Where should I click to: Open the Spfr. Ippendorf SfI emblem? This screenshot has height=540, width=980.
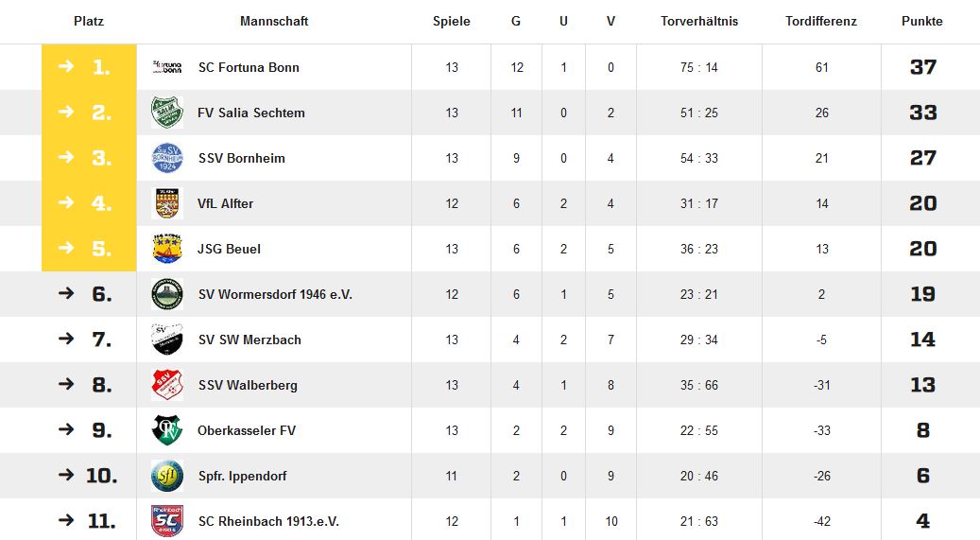(167, 476)
